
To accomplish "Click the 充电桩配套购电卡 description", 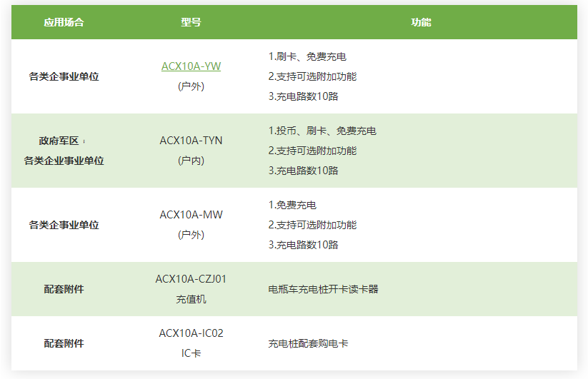I will 308,343.
